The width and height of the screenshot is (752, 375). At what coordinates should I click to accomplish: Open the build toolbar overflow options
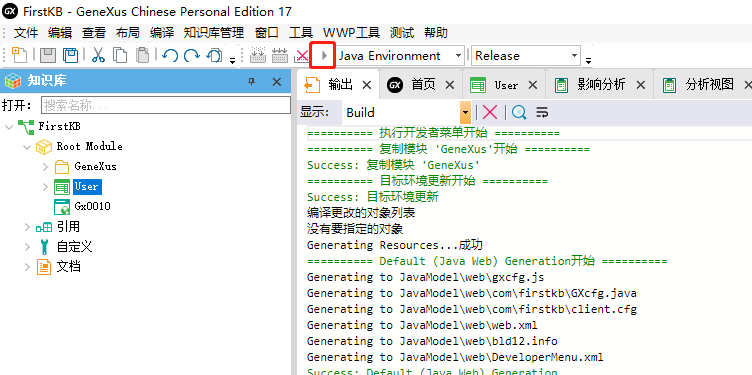[x=588, y=60]
